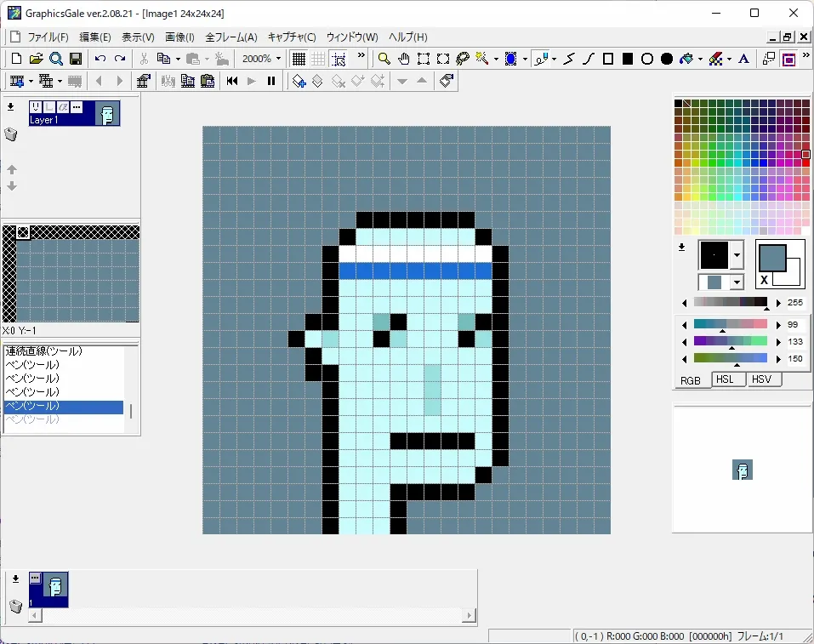Select the Lasso selection tool
This screenshot has width=814, height=644.
tap(461, 60)
